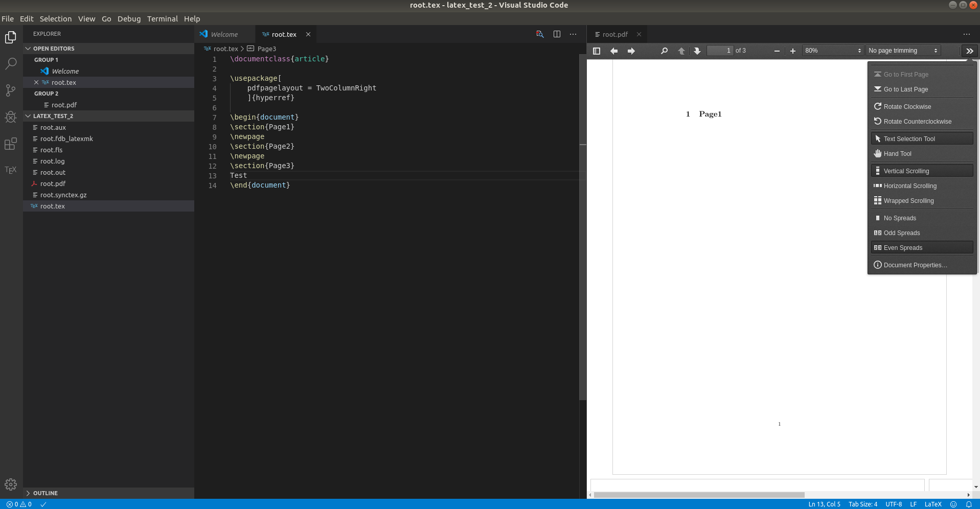Open the Find bar in the PDF viewer
The height and width of the screenshot is (509, 980).
point(663,50)
